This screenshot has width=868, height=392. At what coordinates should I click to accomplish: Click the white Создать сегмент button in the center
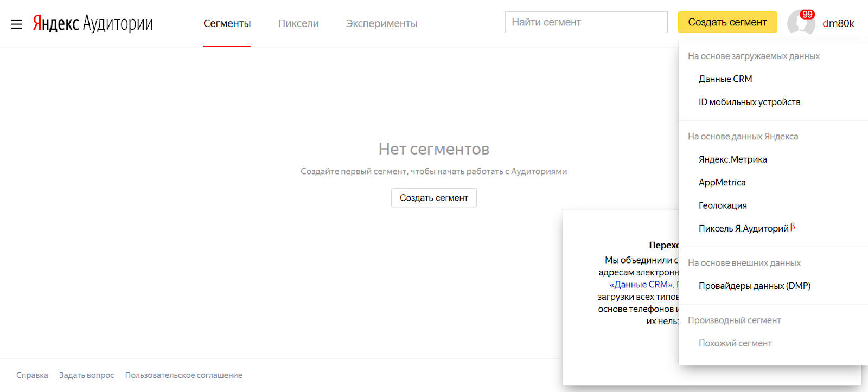(x=433, y=198)
